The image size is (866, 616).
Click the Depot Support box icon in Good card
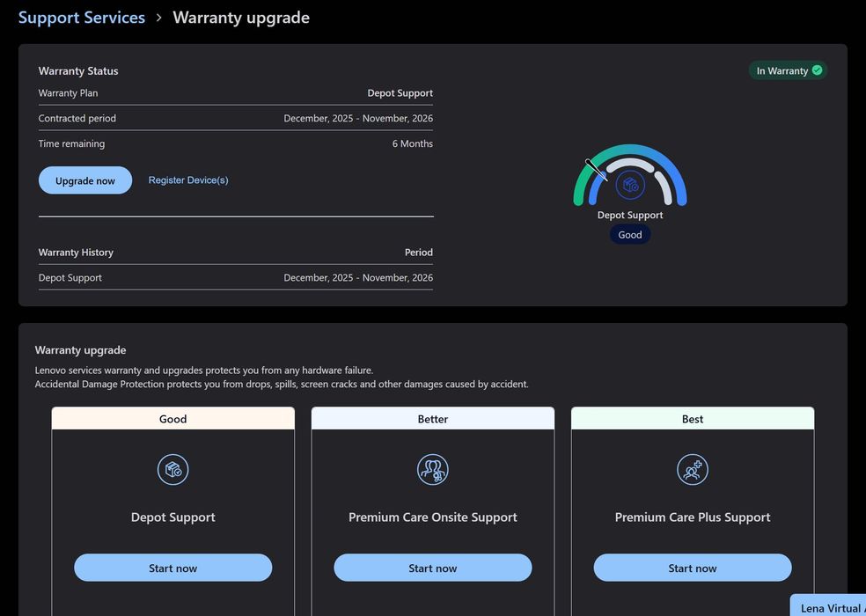172,470
